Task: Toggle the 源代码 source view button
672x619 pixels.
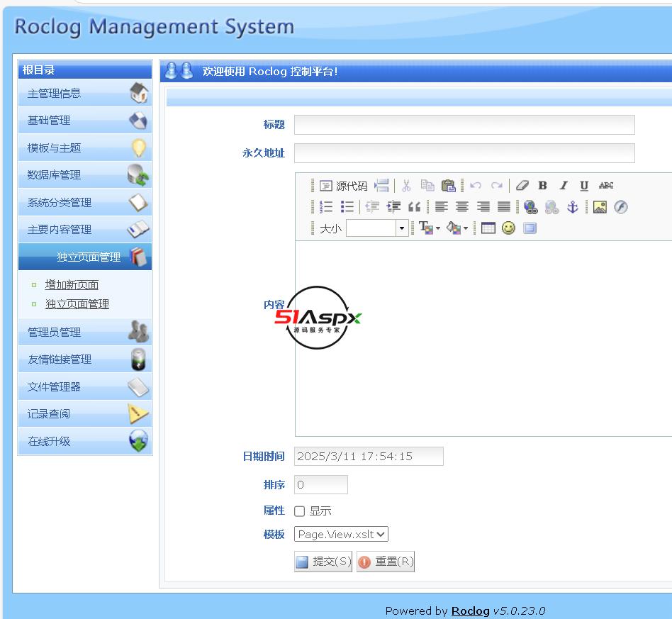Action: point(344,186)
